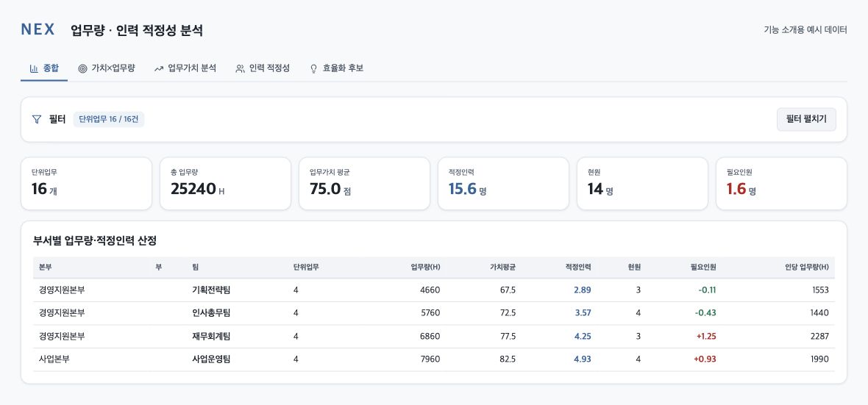The height and width of the screenshot is (405, 868).
Task: Click the 1553 인당 업무량 value
Action: click(x=820, y=290)
